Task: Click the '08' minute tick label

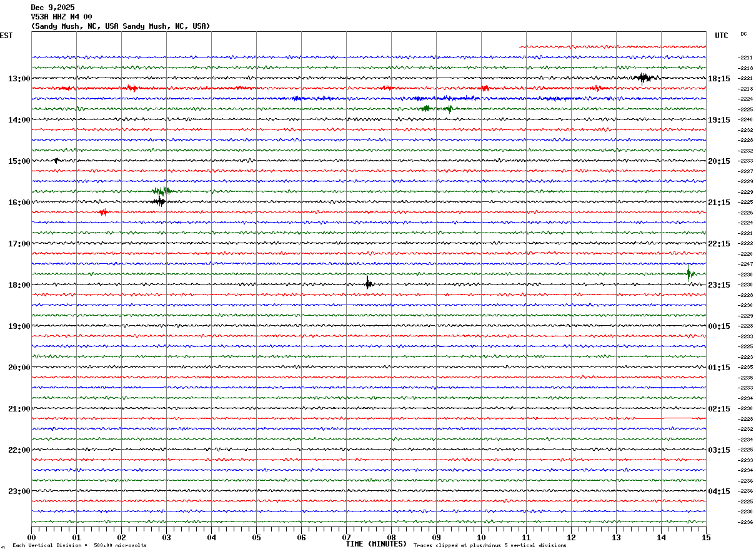Action: 391,538
